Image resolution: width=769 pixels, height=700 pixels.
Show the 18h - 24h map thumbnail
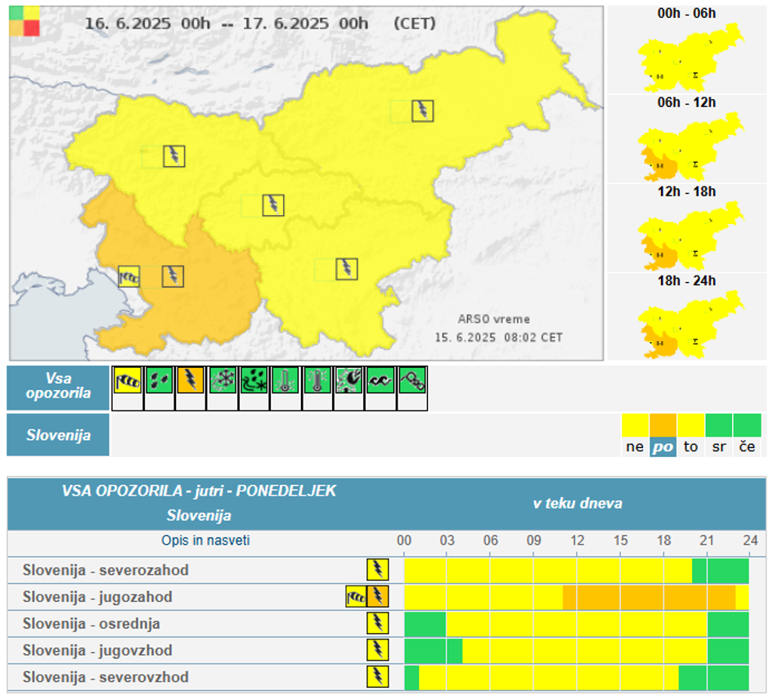pyautogui.click(x=687, y=324)
